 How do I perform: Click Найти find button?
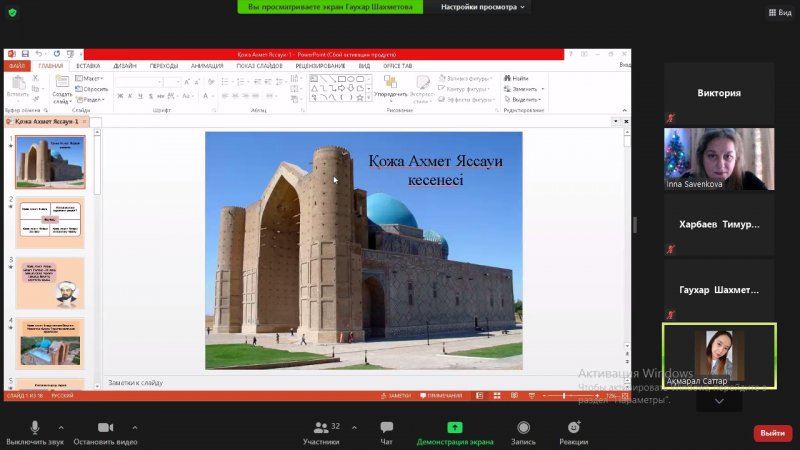coord(516,79)
